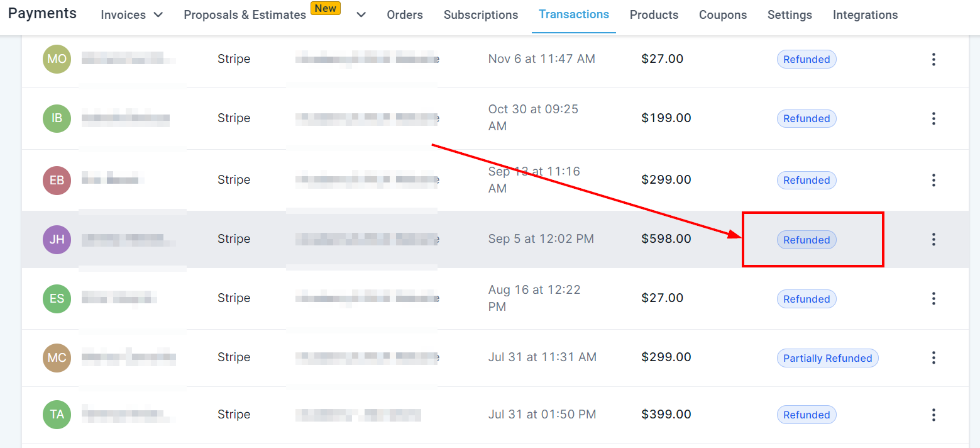Open three-dot menu for the $598.00 transaction
This screenshot has width=980, height=448.
point(933,239)
